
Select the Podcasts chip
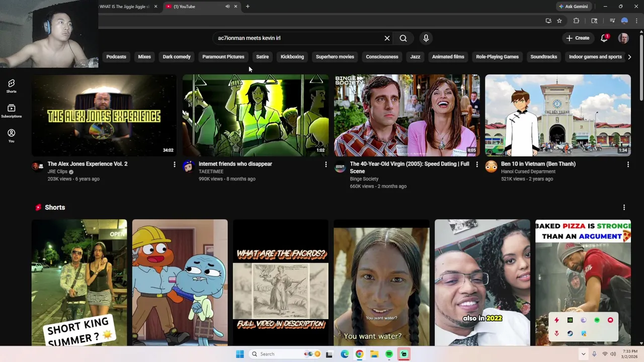tap(116, 57)
